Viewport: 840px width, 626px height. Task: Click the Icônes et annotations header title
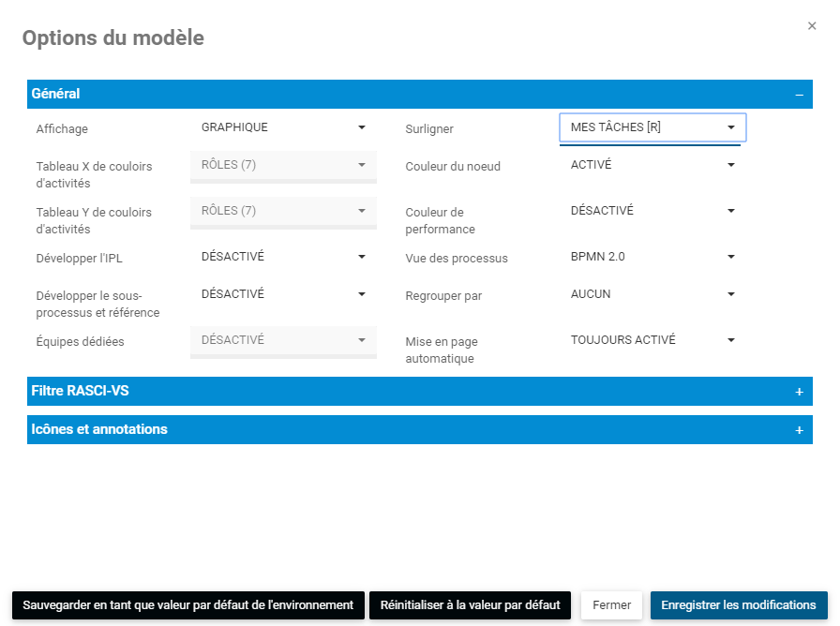99,430
